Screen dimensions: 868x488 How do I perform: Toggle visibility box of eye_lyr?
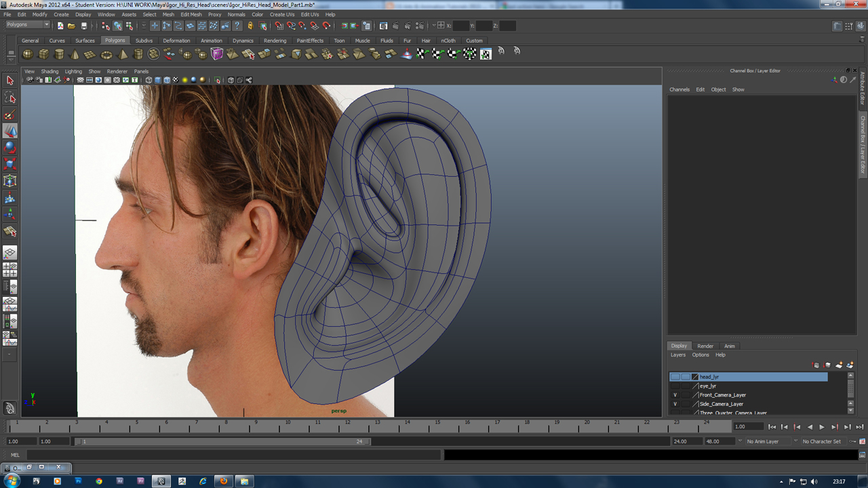(x=675, y=386)
